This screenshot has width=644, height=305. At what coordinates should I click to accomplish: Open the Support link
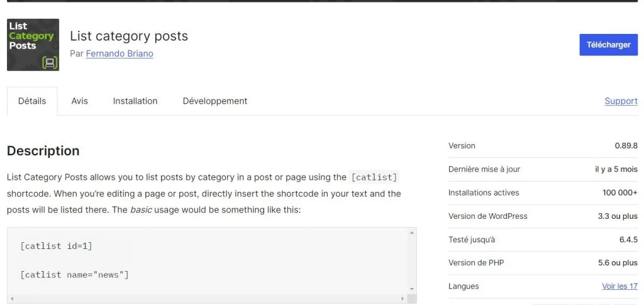pyautogui.click(x=621, y=101)
